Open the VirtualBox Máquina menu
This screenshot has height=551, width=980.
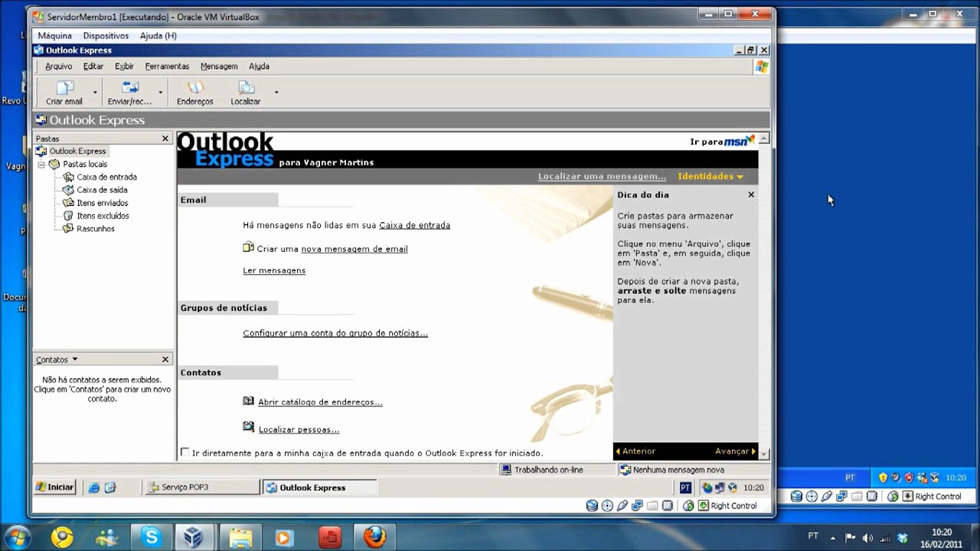pyautogui.click(x=54, y=36)
